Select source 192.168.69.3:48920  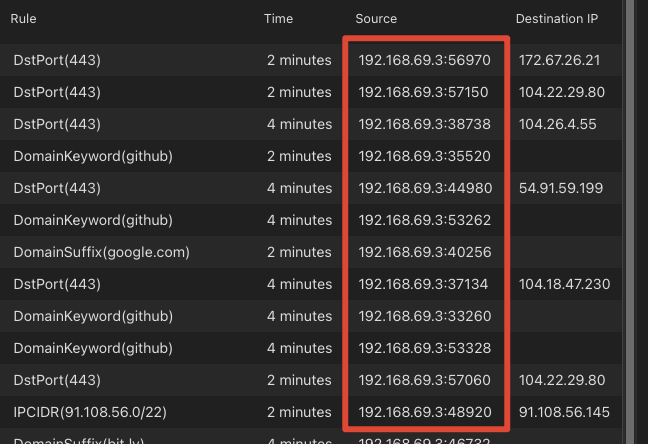(x=425, y=412)
